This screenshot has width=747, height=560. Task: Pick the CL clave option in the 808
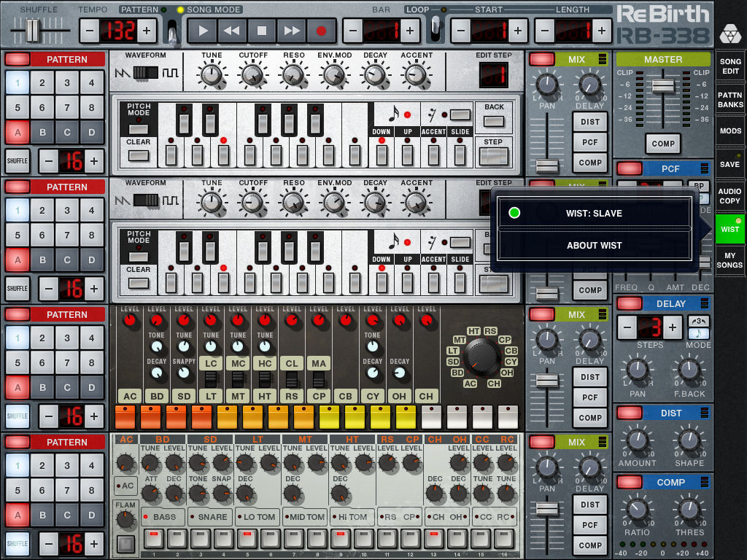pyautogui.click(x=292, y=363)
